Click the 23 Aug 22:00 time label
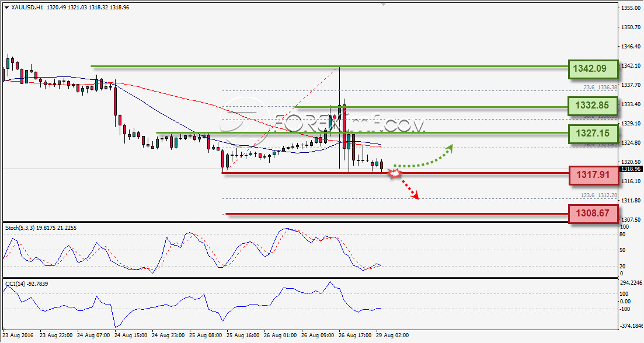The image size is (644, 343). click(56, 335)
